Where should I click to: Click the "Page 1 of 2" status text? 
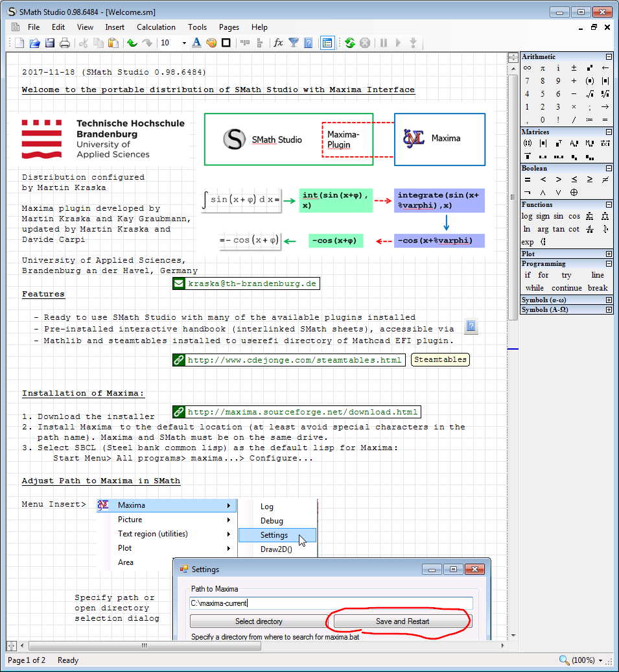pyautogui.click(x=27, y=660)
